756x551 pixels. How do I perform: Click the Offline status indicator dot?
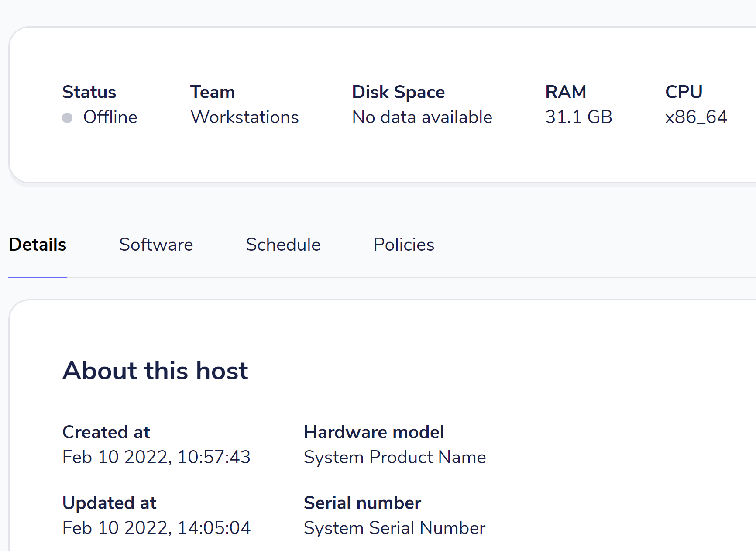click(x=68, y=117)
